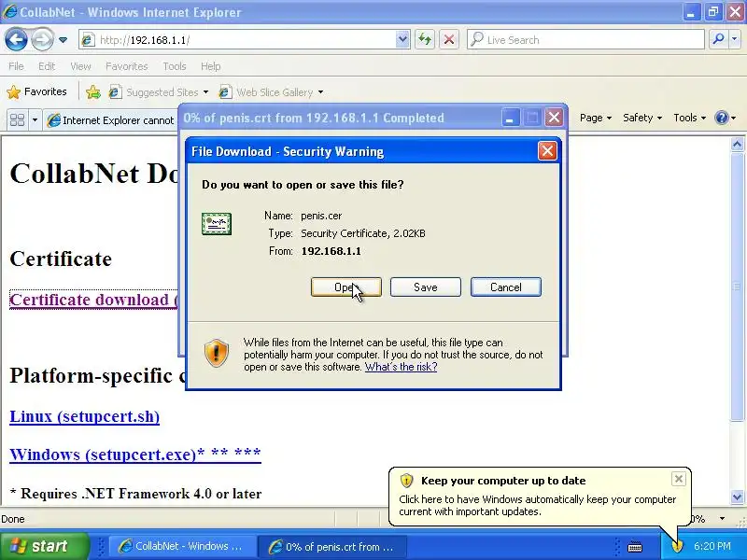Screen dimensions: 747x560
Task: Open the tab list dropdown arrow
Action: pos(35,119)
